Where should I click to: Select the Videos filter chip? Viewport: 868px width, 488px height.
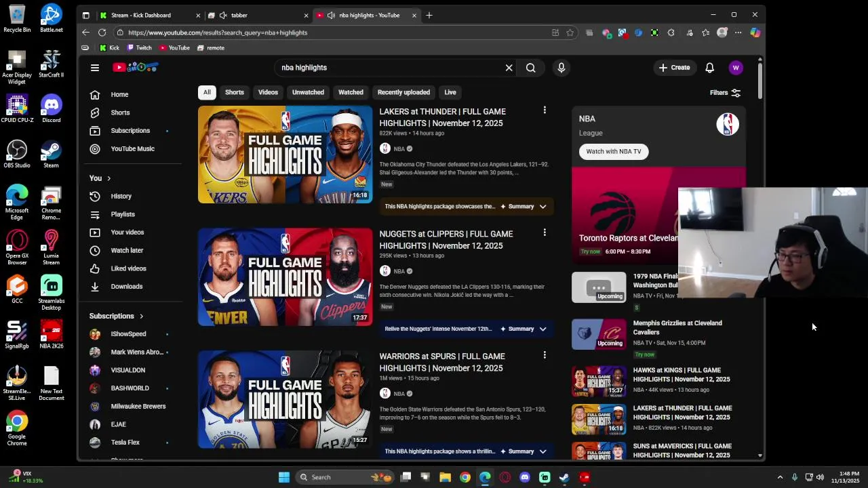268,92
